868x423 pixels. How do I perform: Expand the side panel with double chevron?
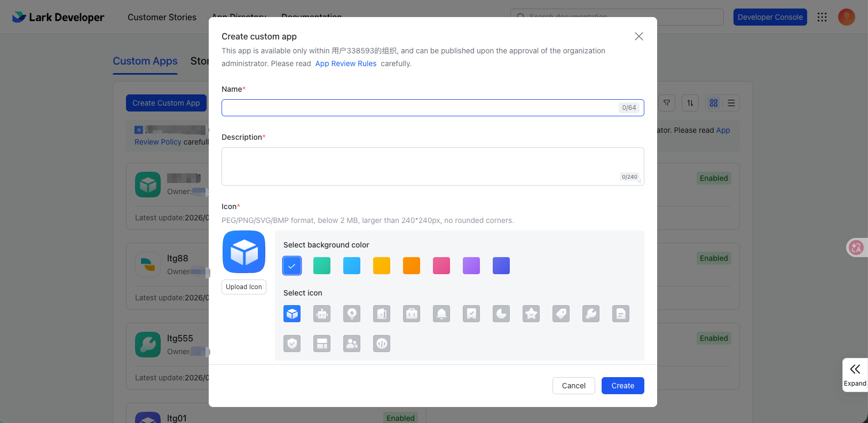[855, 374]
